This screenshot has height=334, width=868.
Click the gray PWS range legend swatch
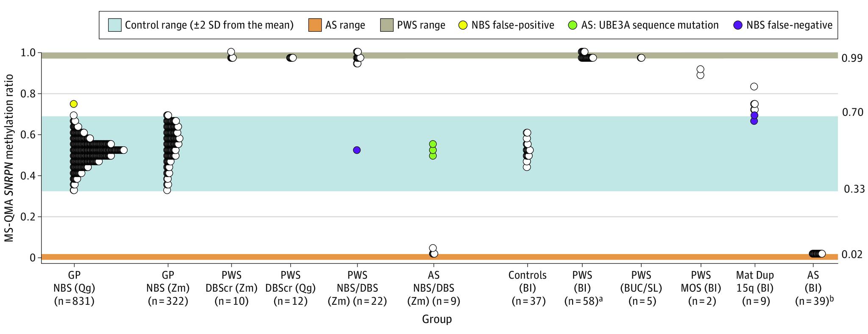point(387,25)
